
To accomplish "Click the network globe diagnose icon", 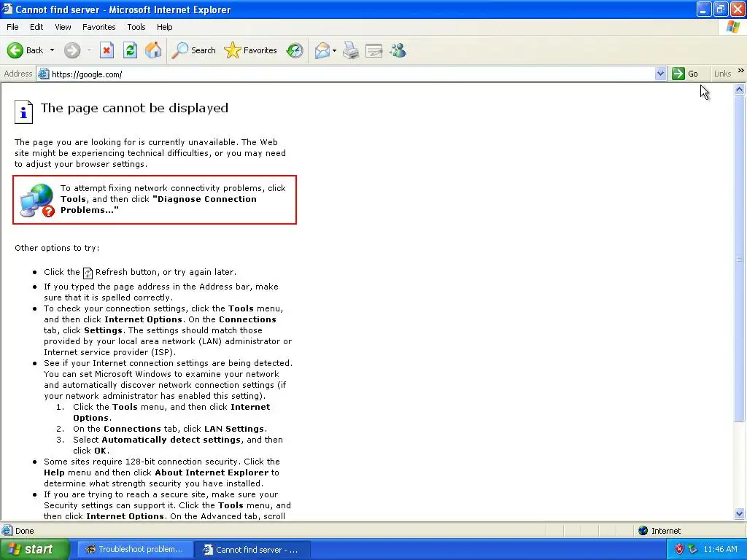I will click(36, 201).
